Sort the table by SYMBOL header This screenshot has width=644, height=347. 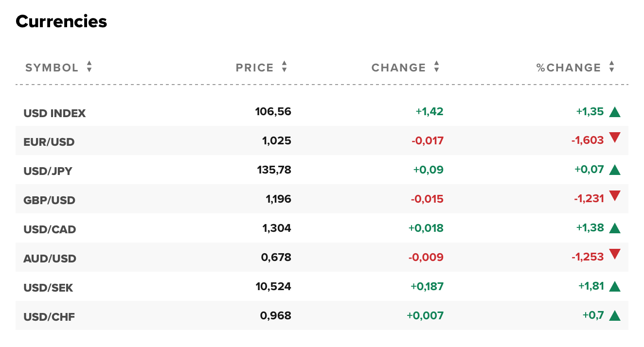click(53, 68)
